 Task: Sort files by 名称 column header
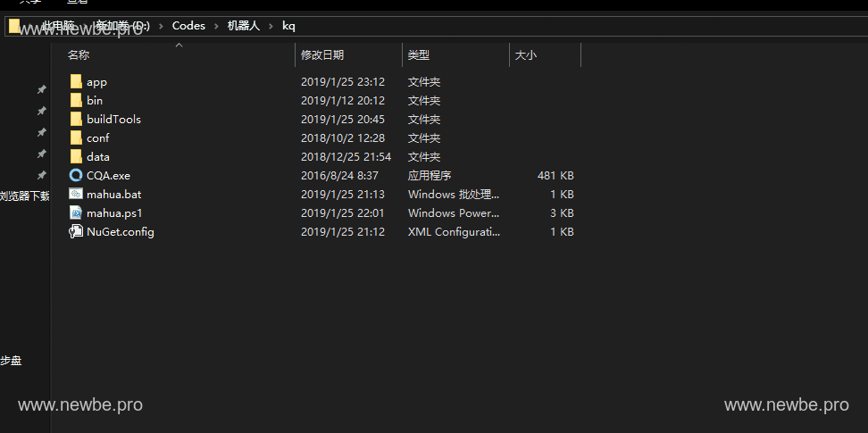(79, 54)
